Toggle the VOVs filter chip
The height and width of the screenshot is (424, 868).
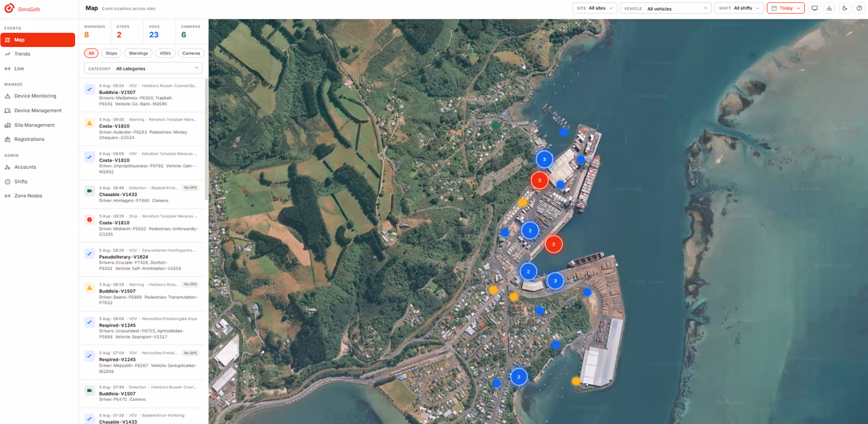(x=165, y=53)
